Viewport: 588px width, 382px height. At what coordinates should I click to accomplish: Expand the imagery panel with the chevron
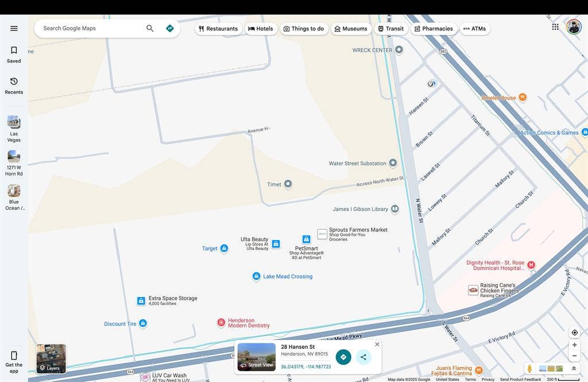click(573, 369)
